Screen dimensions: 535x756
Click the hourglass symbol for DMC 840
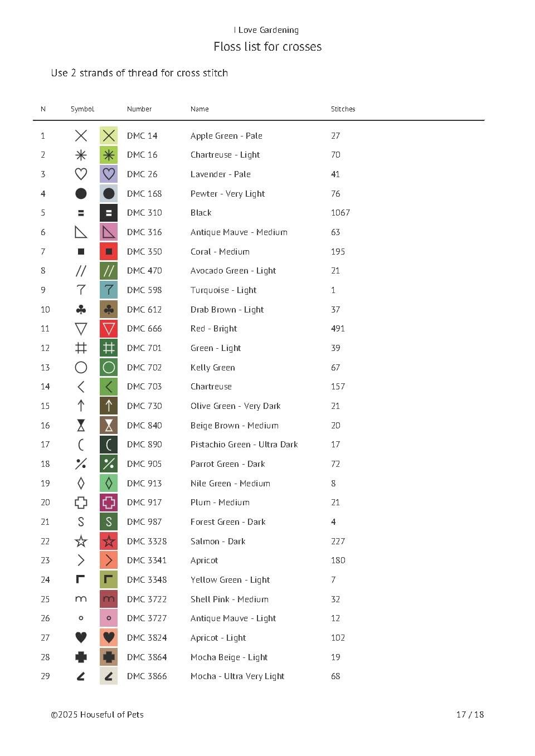point(81,426)
